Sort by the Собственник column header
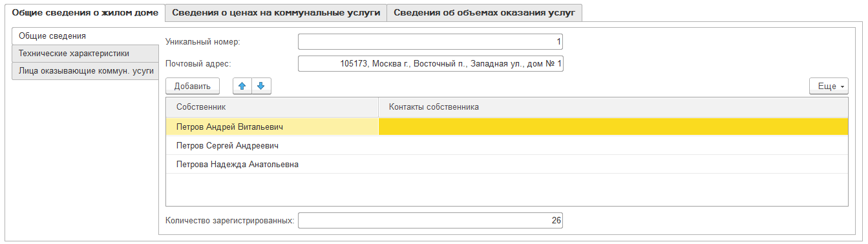The height and width of the screenshot is (244, 868). [272, 107]
